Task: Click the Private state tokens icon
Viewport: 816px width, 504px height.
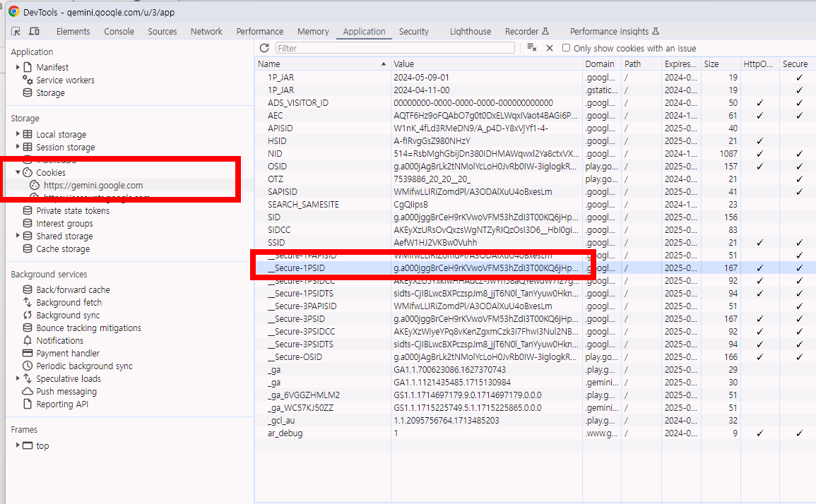Action: tap(28, 210)
